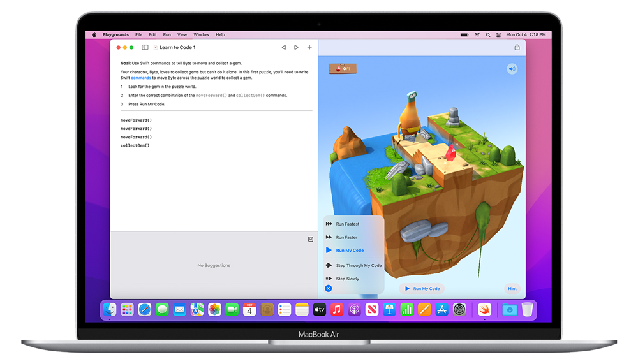The height and width of the screenshot is (364, 638).
Task: Open Apple TV from the dock
Action: tap(320, 310)
